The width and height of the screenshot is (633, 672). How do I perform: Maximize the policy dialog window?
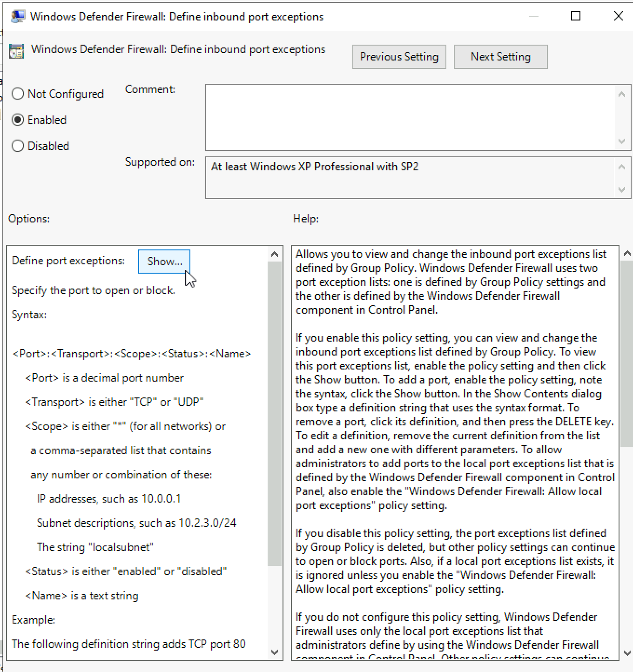pos(576,16)
